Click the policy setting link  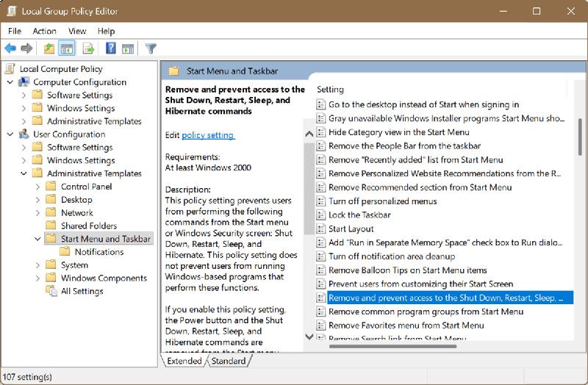[208, 135]
